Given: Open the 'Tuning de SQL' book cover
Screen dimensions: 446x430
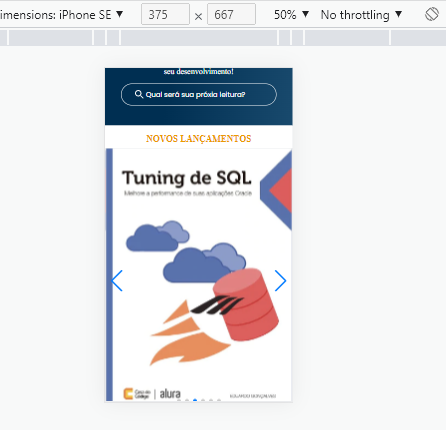Looking at the screenshot, I should [x=199, y=275].
